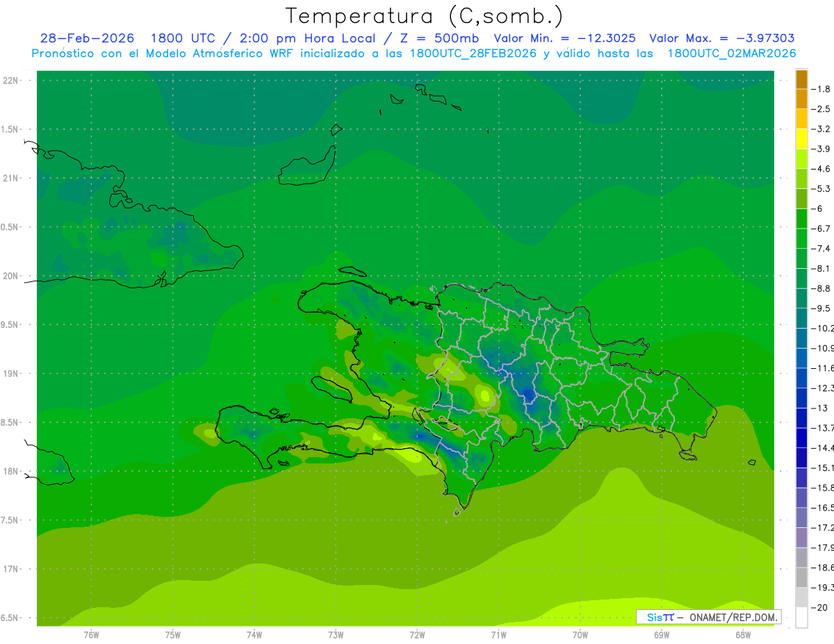Click the '-2.5' legend value

coord(821,109)
